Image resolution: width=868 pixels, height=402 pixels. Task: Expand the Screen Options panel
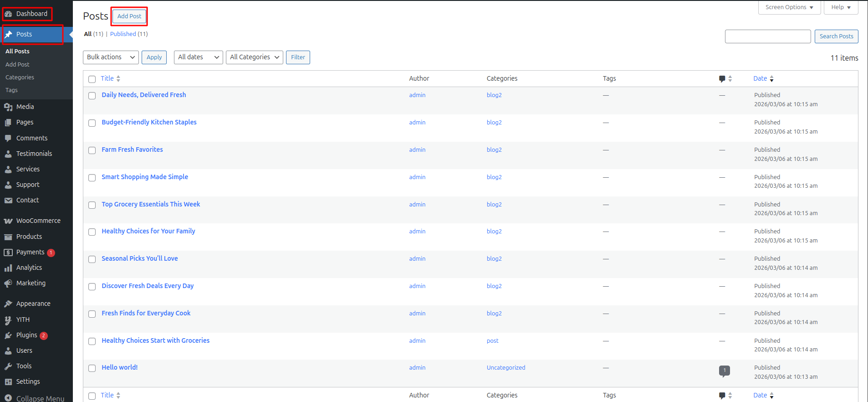[x=789, y=7]
